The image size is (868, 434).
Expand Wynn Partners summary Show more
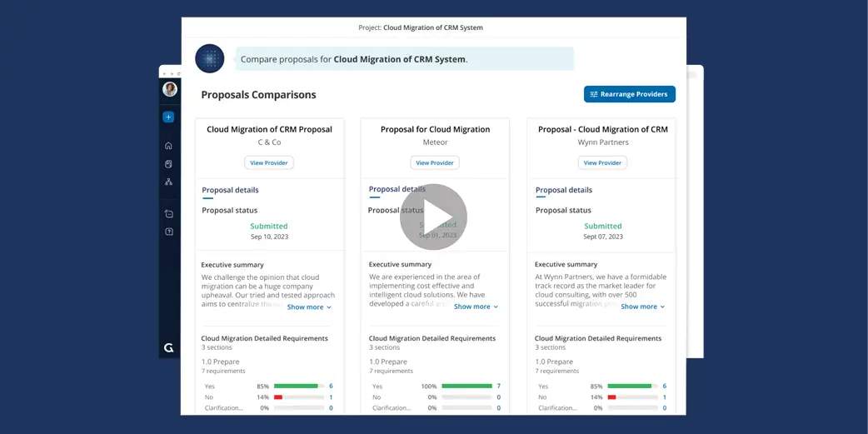pyautogui.click(x=642, y=307)
